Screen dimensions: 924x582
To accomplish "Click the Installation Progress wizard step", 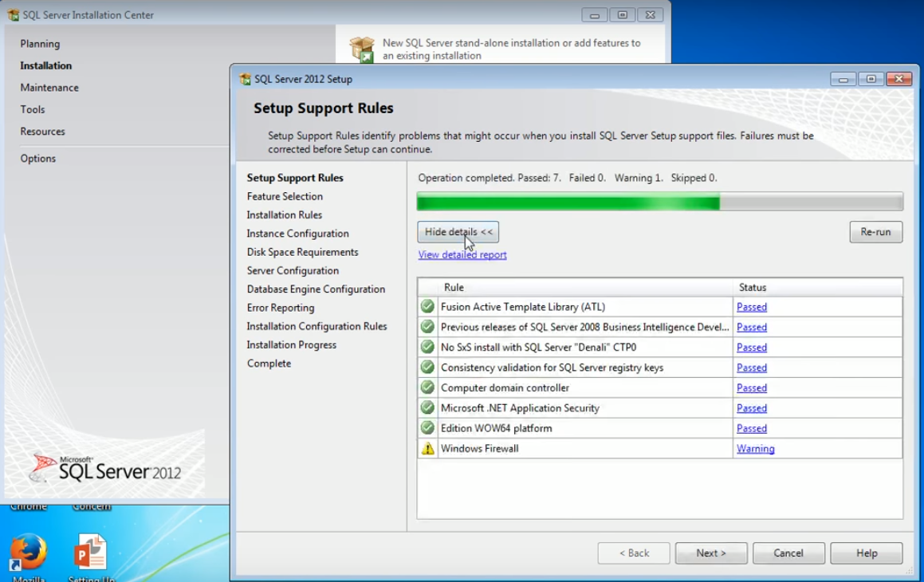I will click(x=291, y=344).
